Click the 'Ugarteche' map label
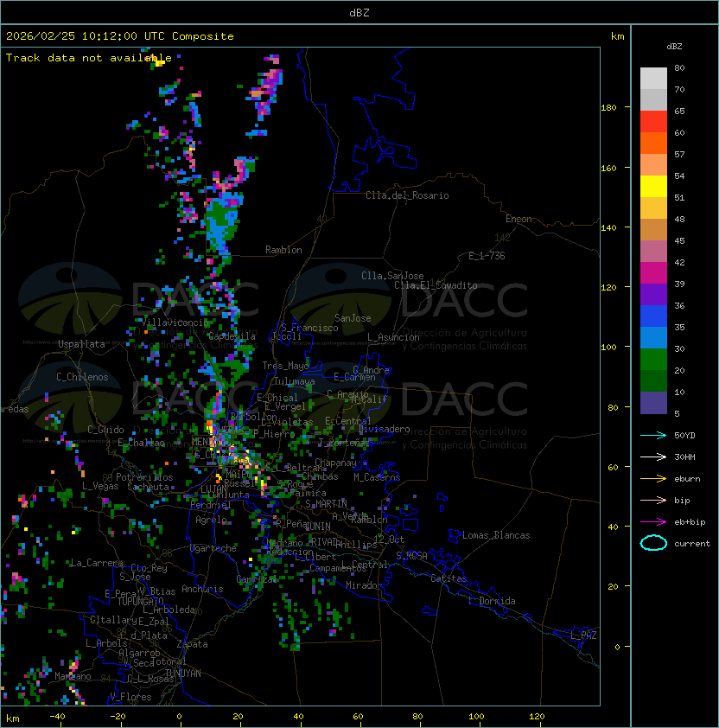Image resolution: width=719 pixels, height=728 pixels. pos(213,548)
